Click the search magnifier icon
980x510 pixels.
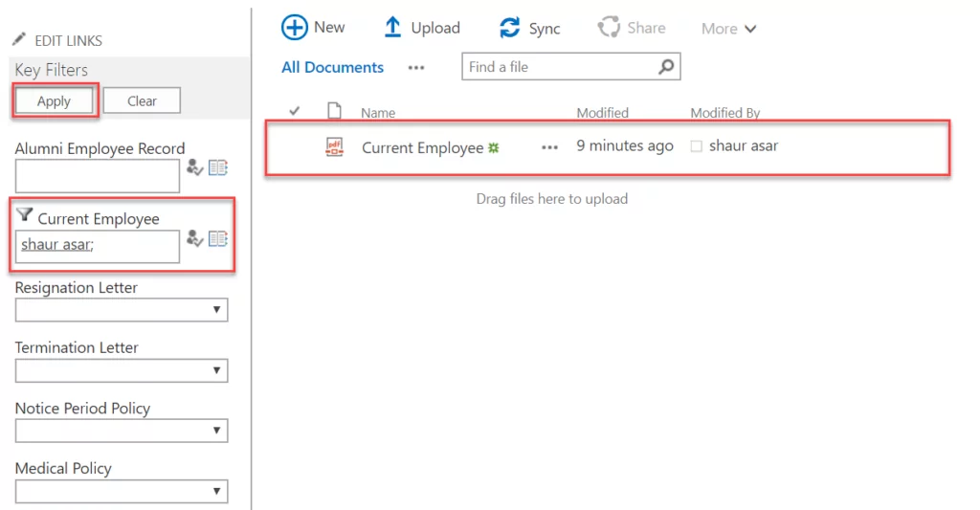tap(667, 66)
